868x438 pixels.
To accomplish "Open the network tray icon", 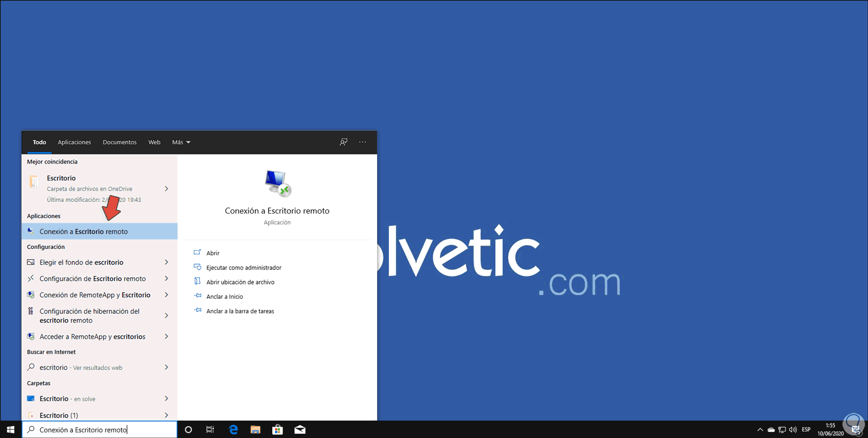I will [x=782, y=430].
